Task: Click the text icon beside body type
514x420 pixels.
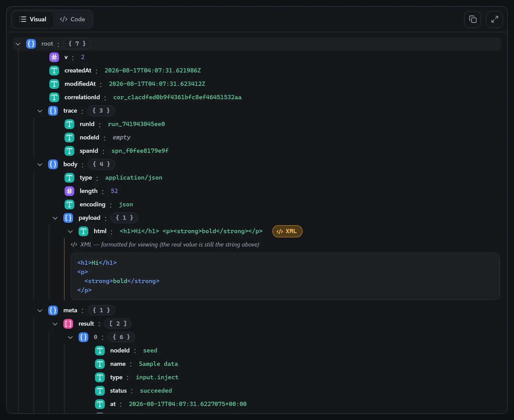Action: 69,178
